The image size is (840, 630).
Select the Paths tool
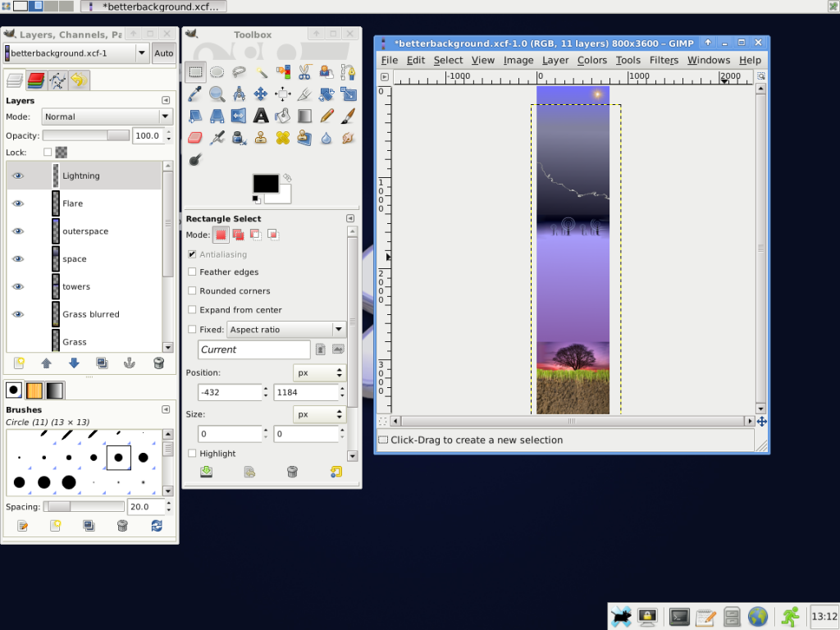[349, 72]
